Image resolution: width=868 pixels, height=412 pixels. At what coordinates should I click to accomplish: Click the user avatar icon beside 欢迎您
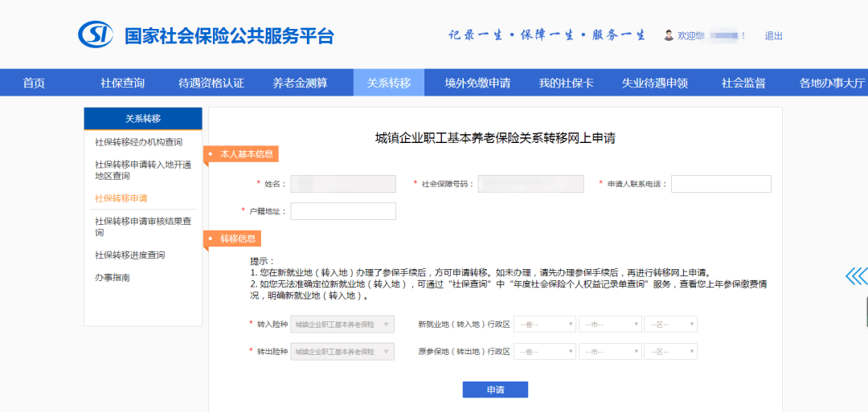(x=669, y=35)
